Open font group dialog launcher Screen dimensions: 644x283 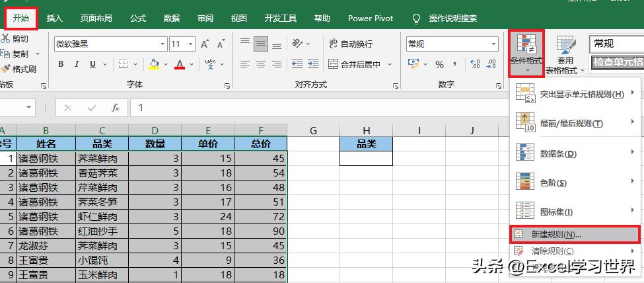click(227, 85)
